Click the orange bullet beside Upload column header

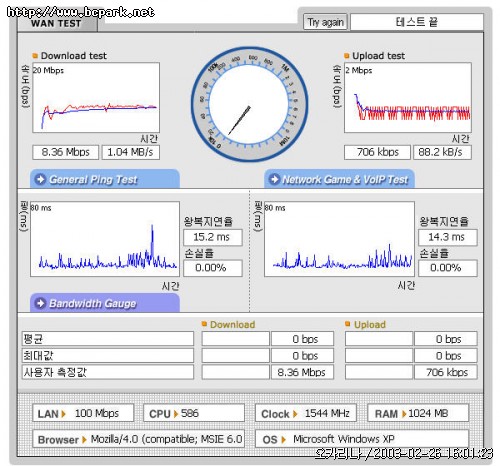coord(348,324)
